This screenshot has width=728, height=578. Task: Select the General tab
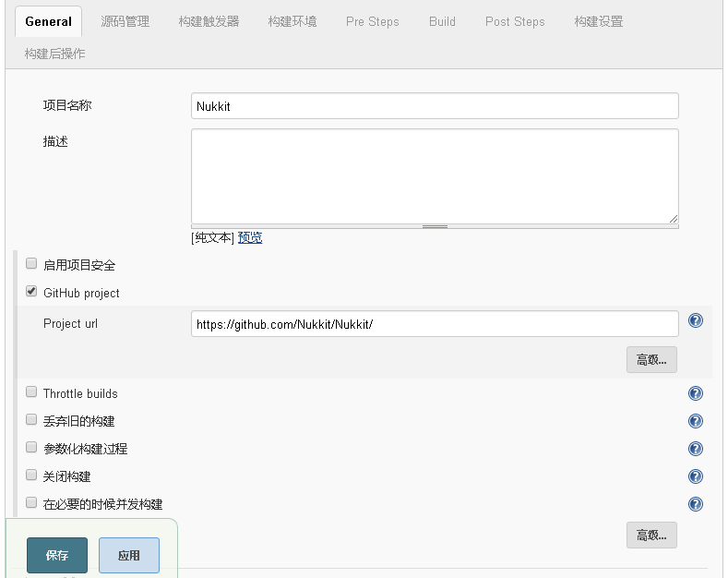(48, 21)
